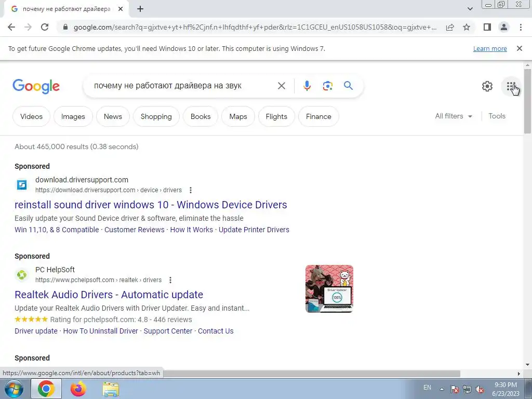Click the PC HelpSoft ad thumbnail image

(329, 289)
